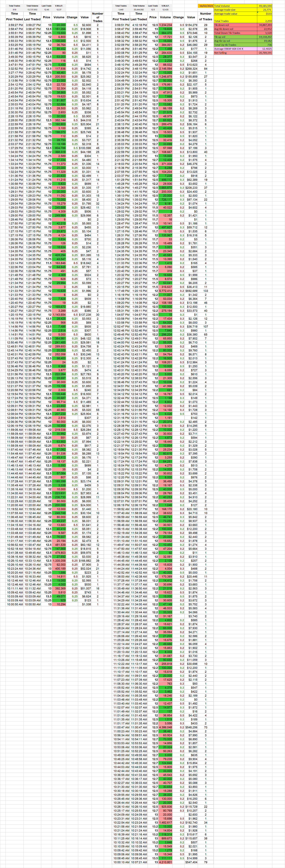Image resolution: width=285 pixels, height=868 pixels.
Task: Select the 151,266 volume cell
Action: (59, 29)
